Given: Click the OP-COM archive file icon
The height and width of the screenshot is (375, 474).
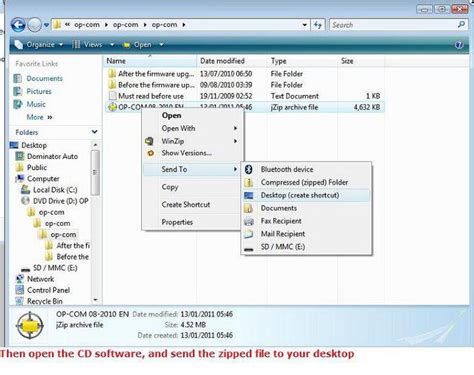Looking at the screenshot, I should 112,107.
